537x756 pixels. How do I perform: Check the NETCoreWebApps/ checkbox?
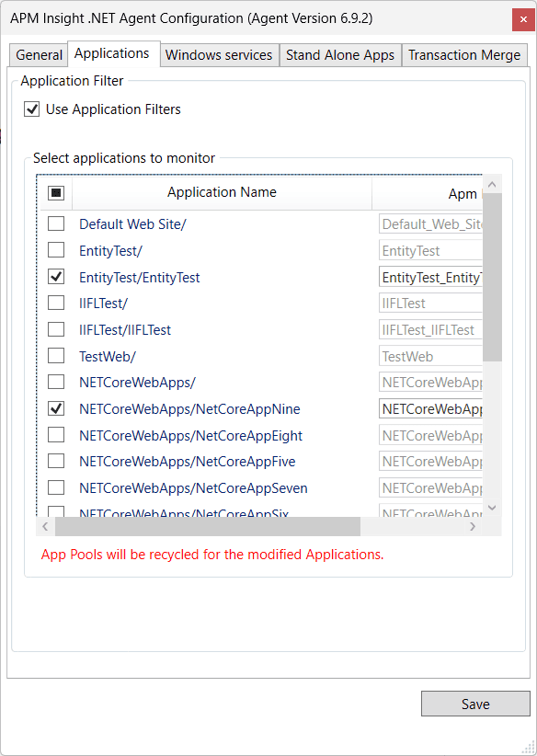coord(56,383)
